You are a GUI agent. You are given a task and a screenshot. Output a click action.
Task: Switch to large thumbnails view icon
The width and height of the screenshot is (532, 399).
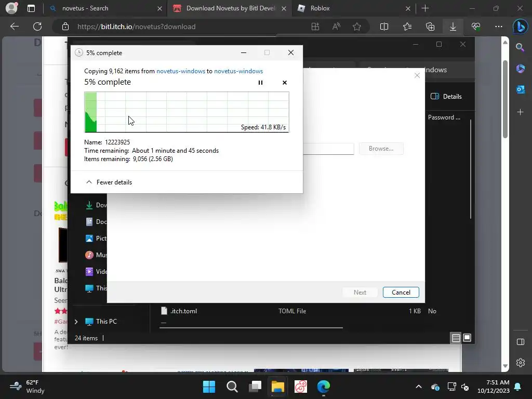click(467, 338)
